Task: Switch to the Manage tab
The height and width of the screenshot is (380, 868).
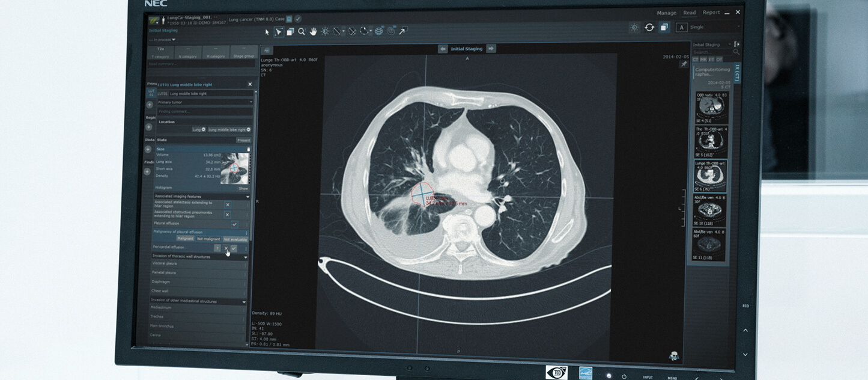Action: point(666,13)
